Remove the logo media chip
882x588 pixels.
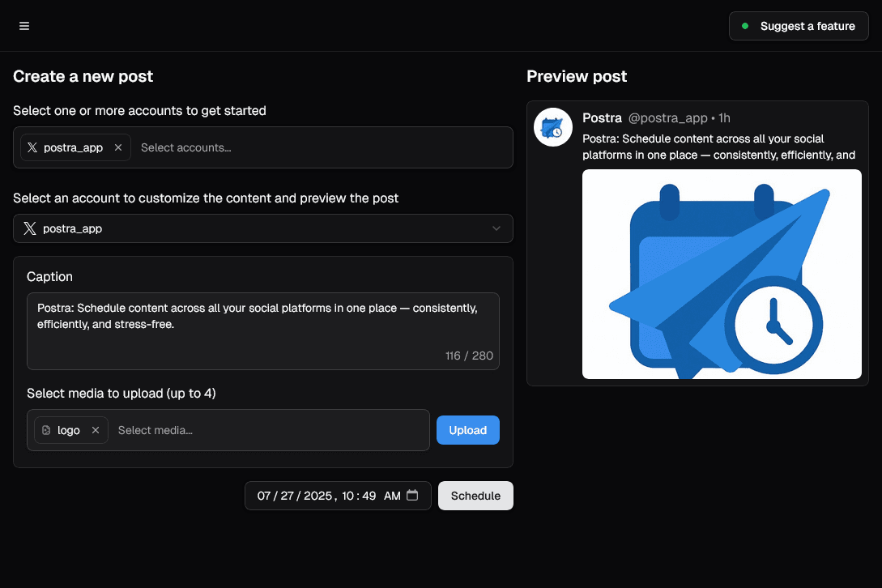pos(96,430)
